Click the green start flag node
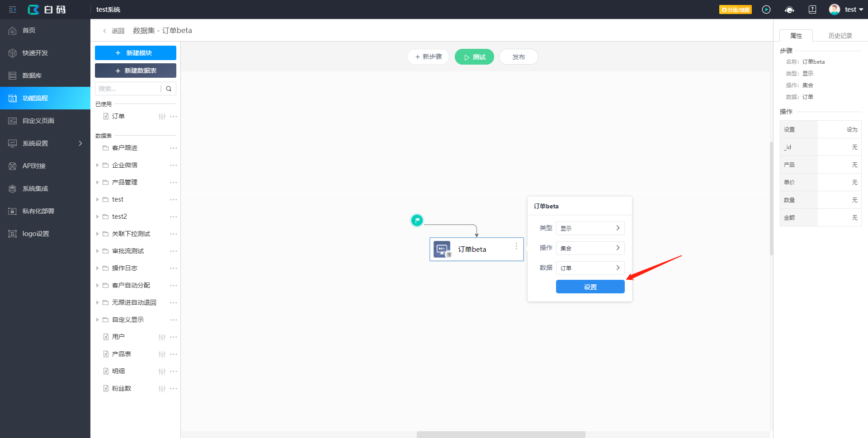Image resolution: width=868 pixels, height=438 pixels. click(417, 220)
